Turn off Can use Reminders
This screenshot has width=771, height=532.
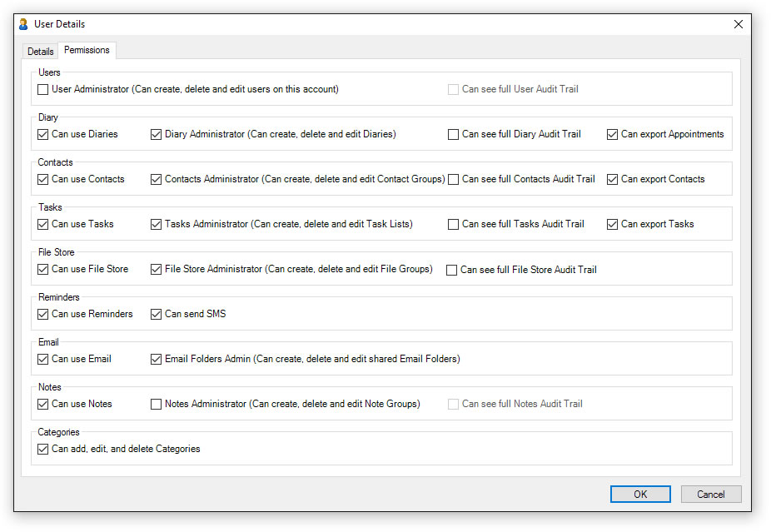click(x=43, y=314)
